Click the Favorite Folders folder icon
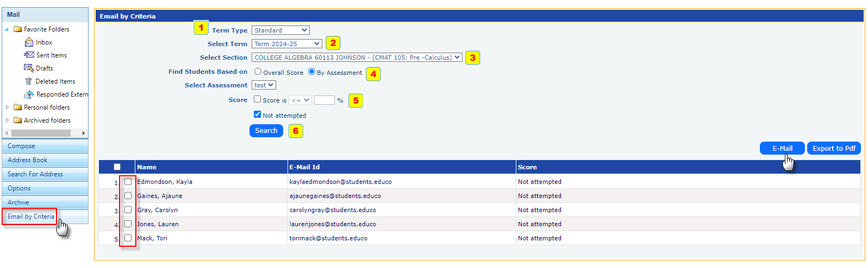 (17, 29)
